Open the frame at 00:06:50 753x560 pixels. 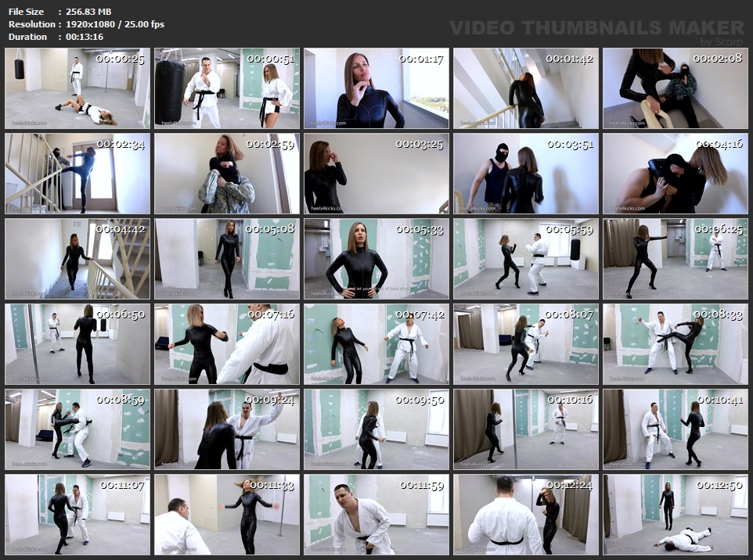(x=77, y=344)
